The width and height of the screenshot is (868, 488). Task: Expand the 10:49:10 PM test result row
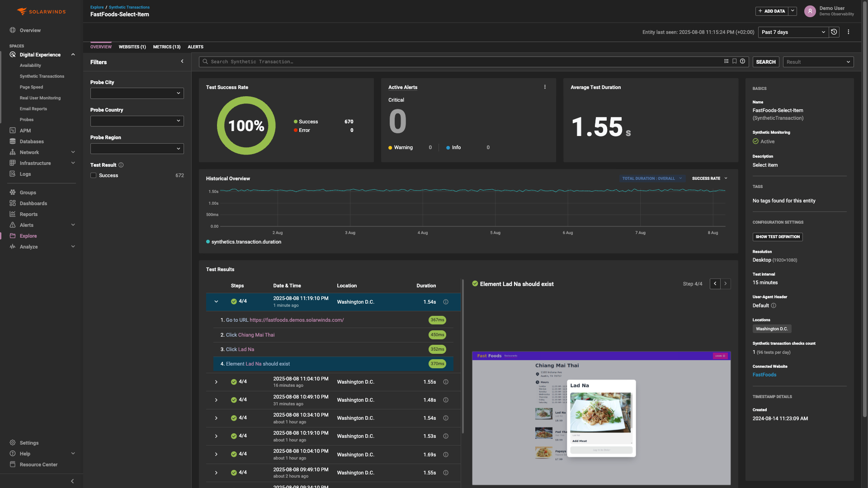click(216, 400)
